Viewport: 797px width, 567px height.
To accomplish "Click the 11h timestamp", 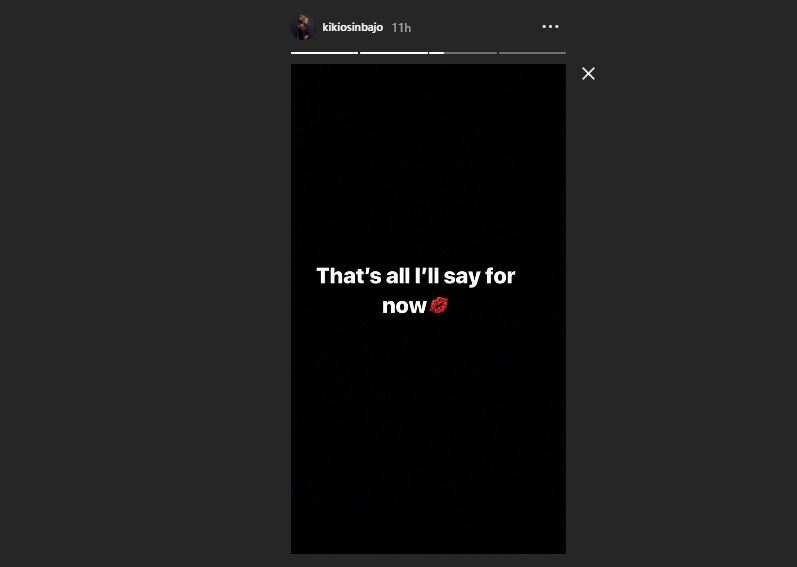I will (x=401, y=28).
